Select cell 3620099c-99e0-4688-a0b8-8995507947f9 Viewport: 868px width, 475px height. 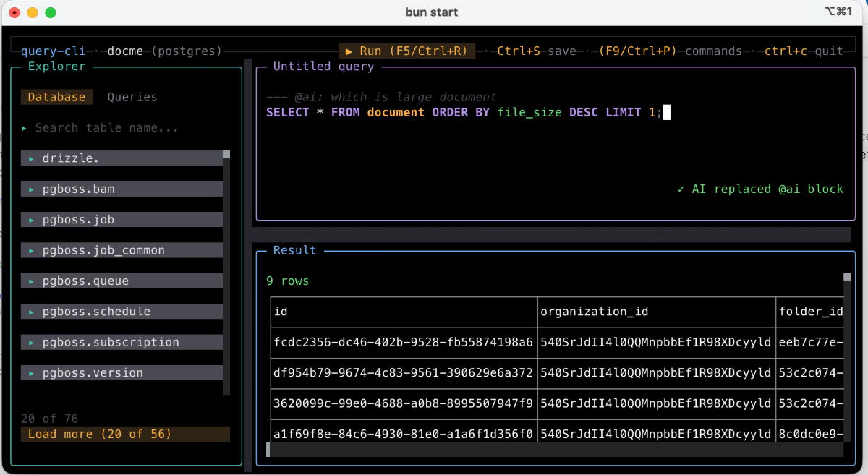(404, 403)
